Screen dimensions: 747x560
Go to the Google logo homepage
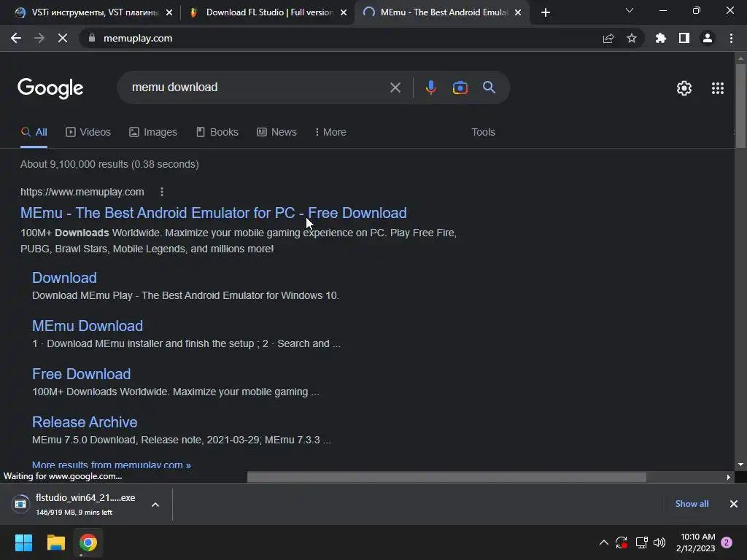coord(50,88)
